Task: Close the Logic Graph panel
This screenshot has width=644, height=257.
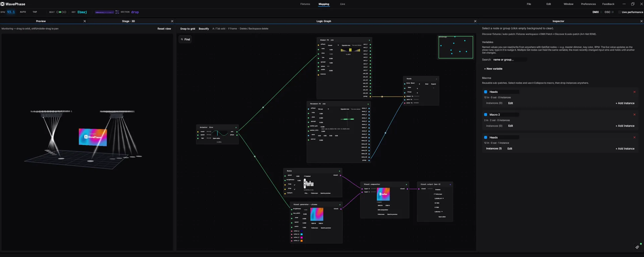Action: coord(475,21)
